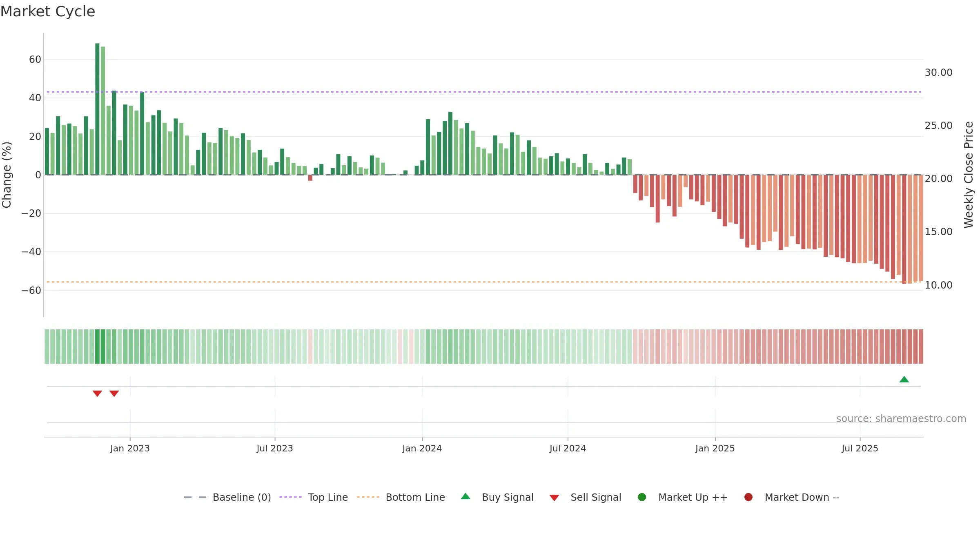Click the green Market Up circle icon in legend

point(642,497)
